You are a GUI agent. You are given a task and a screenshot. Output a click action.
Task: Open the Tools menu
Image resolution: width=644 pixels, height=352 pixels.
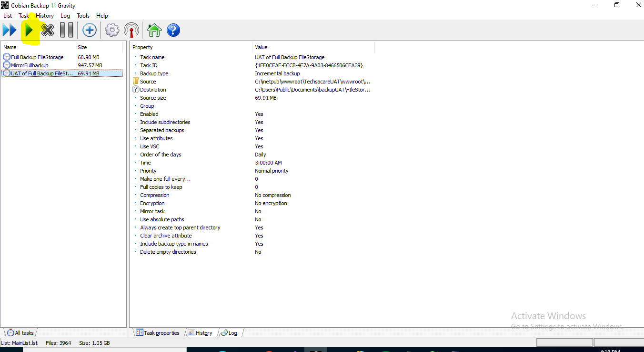coord(83,16)
